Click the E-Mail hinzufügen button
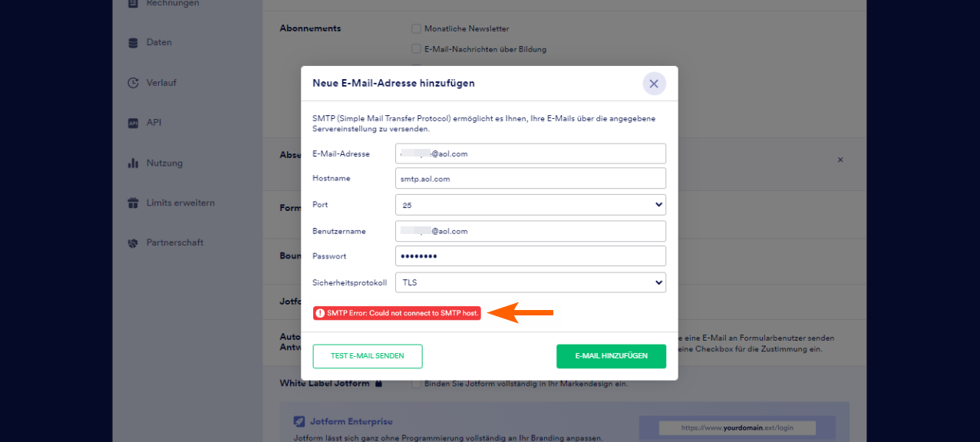The height and width of the screenshot is (442, 980). [x=611, y=356]
